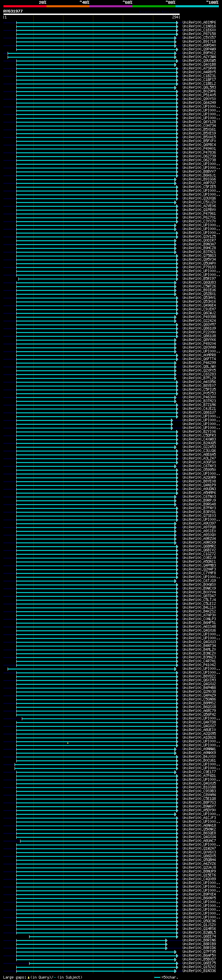
Task: Select hit label UniRef100_Q40188
Action: point(199,64)
